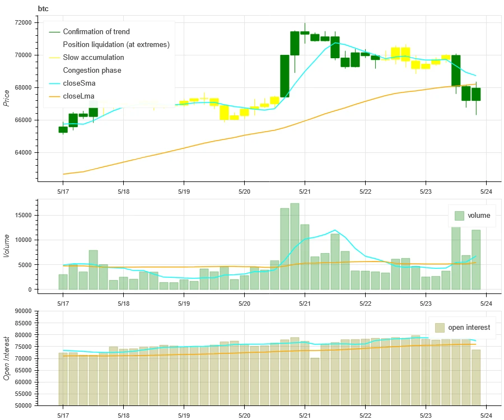The image size is (504, 420).
Task: Click the green Confirmation of trend line icon
Action: (54, 32)
